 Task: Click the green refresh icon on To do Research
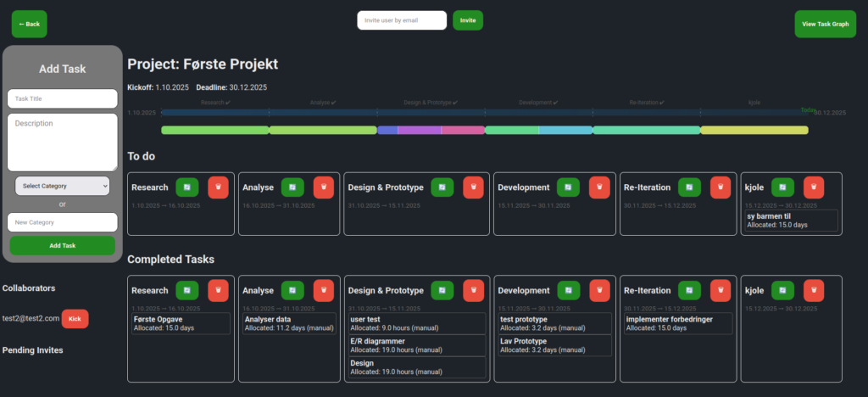point(187,187)
